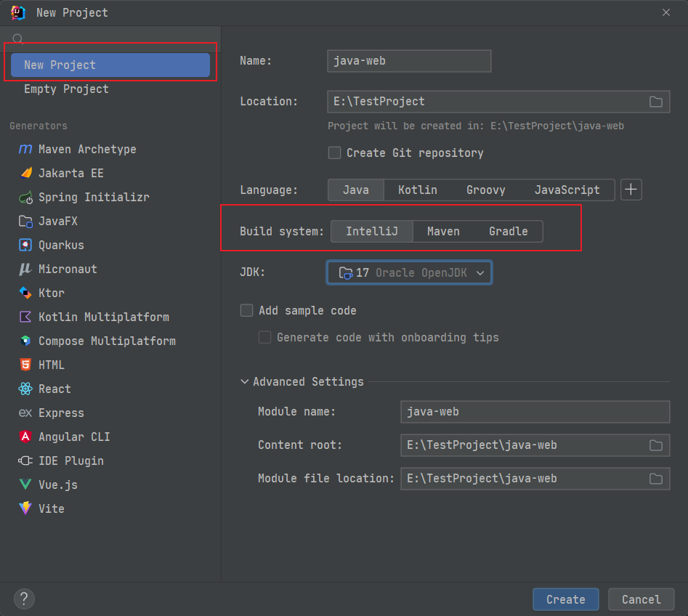
Task: Click the React atom icon
Action: tap(25, 389)
